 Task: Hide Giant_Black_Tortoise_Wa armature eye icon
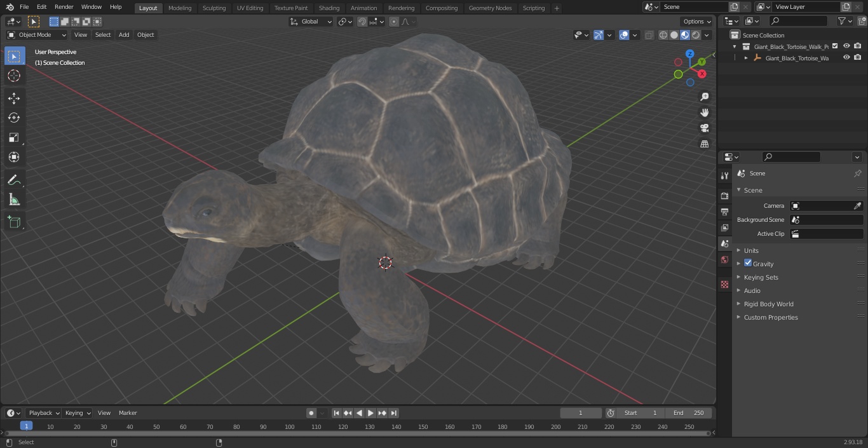point(846,58)
